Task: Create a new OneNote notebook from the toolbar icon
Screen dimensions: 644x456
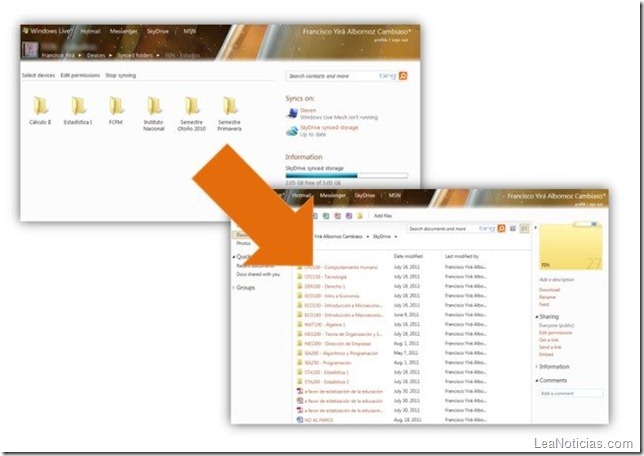Action: [x=349, y=216]
